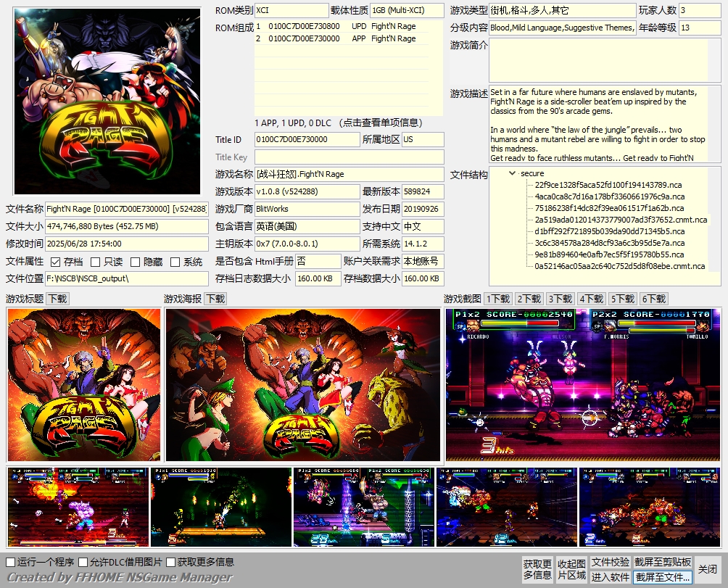Check the 允许DLC借用图片 option
The width and height of the screenshot is (728, 588).
(x=83, y=562)
